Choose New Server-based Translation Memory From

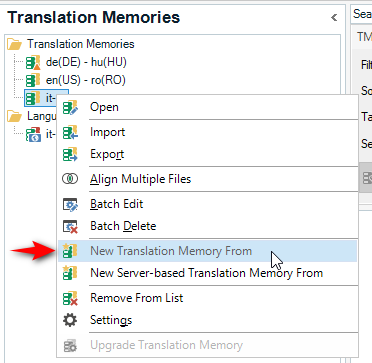click(207, 273)
